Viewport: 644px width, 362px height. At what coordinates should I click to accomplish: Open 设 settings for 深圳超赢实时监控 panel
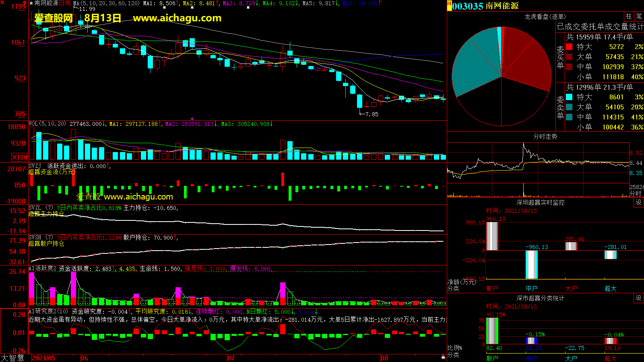(x=638, y=202)
